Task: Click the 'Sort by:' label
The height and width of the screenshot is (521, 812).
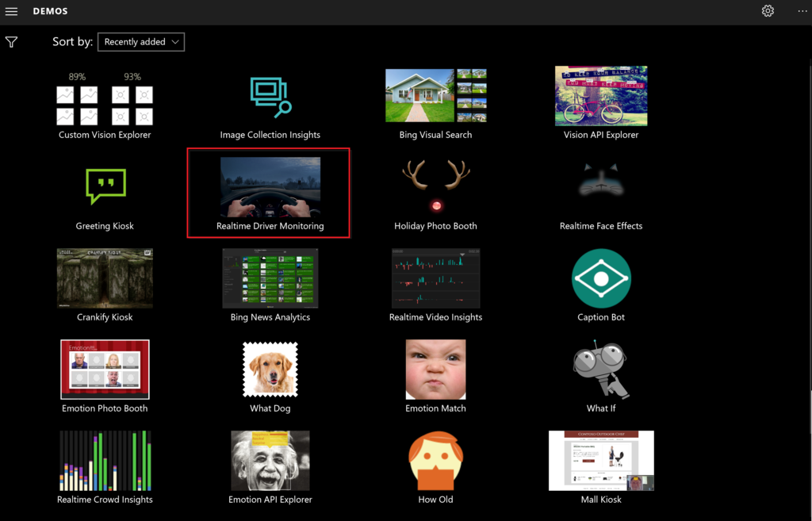Action: 72,41
